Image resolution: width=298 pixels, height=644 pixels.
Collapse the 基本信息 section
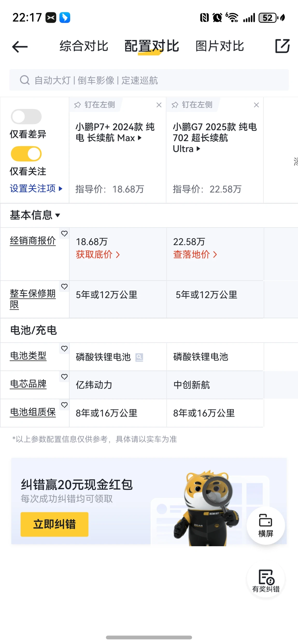coord(35,215)
